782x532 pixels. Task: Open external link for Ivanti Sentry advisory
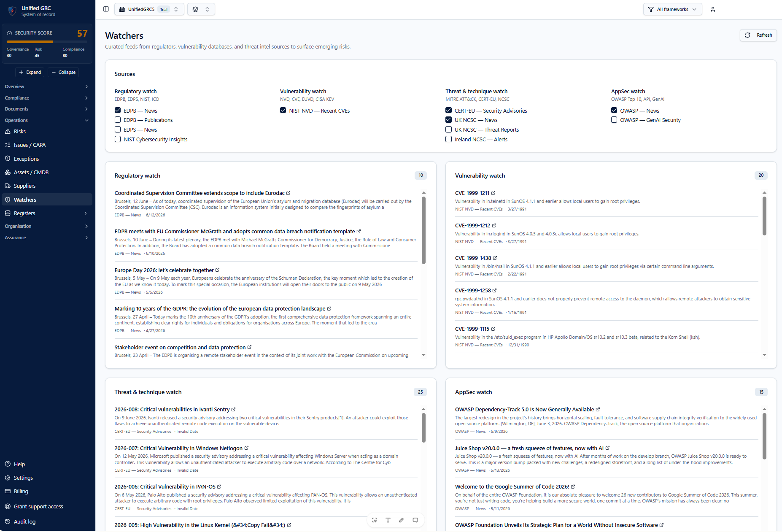click(x=233, y=410)
